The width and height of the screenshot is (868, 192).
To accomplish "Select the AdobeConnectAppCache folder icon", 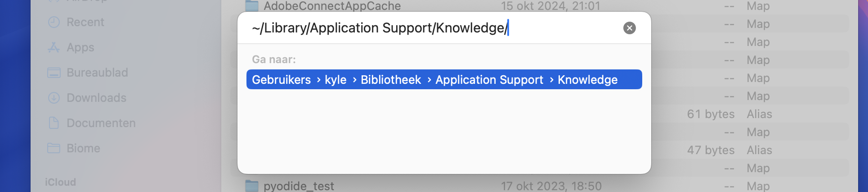I will (x=252, y=6).
